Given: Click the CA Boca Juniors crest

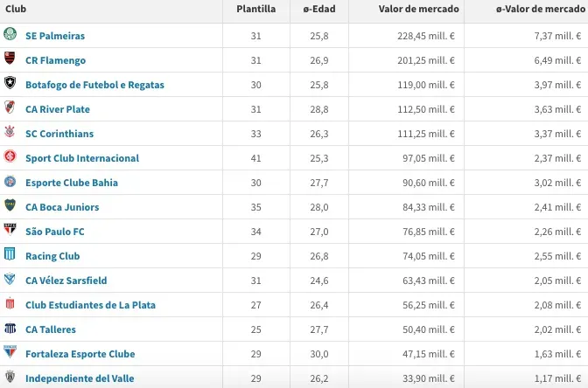Looking at the screenshot, I should pyautogui.click(x=10, y=207).
